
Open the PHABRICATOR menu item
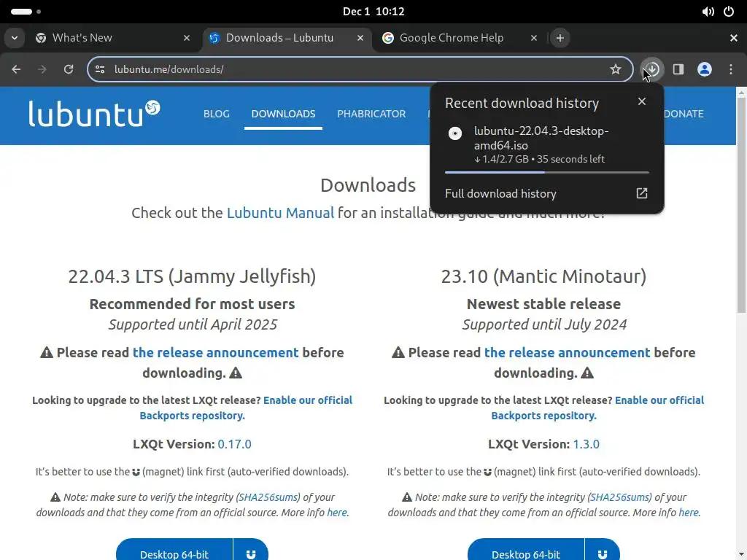pos(371,114)
